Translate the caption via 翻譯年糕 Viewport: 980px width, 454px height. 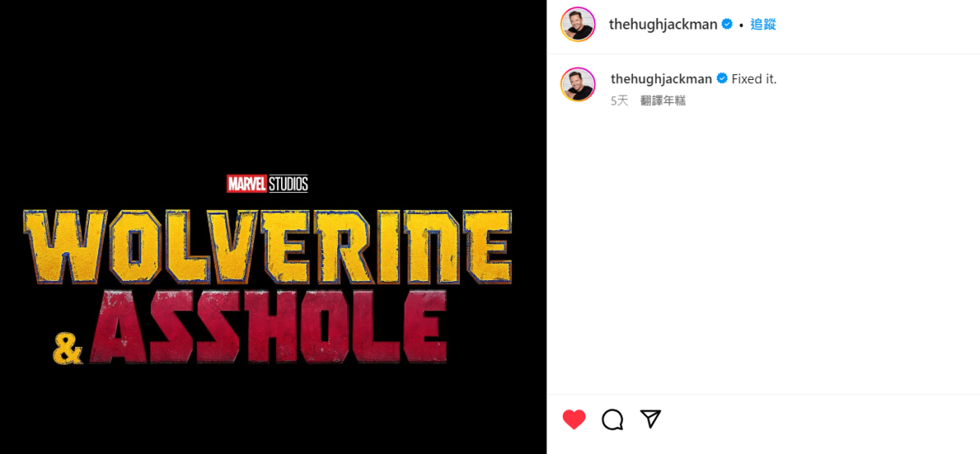coord(663,100)
